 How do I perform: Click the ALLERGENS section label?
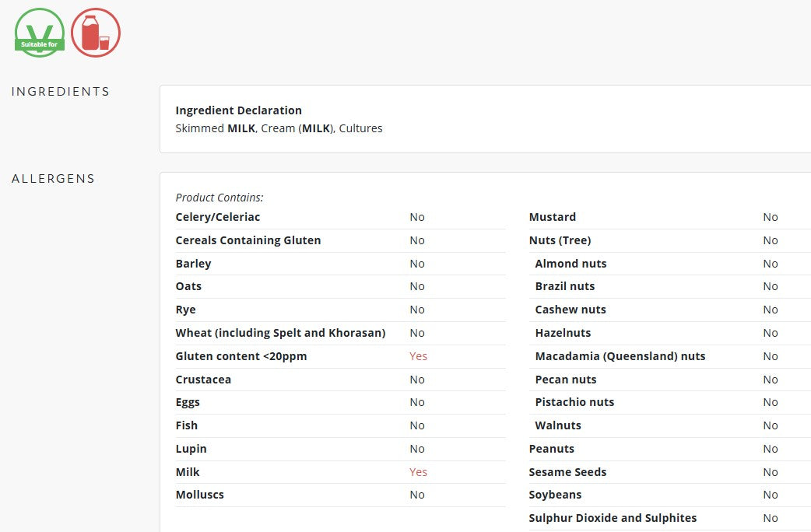point(53,179)
